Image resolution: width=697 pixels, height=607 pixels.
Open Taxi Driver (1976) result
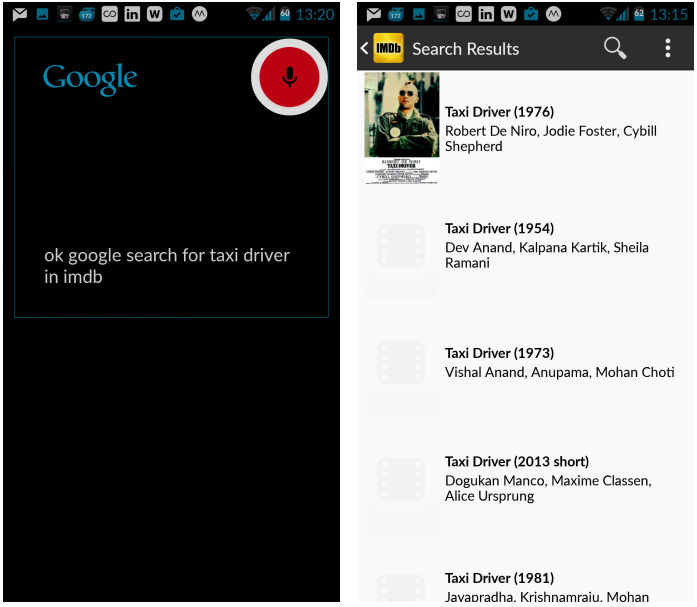(x=525, y=128)
